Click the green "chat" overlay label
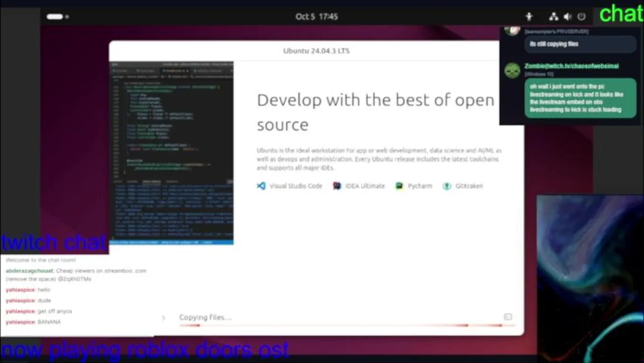The width and height of the screenshot is (644, 363). (x=621, y=14)
